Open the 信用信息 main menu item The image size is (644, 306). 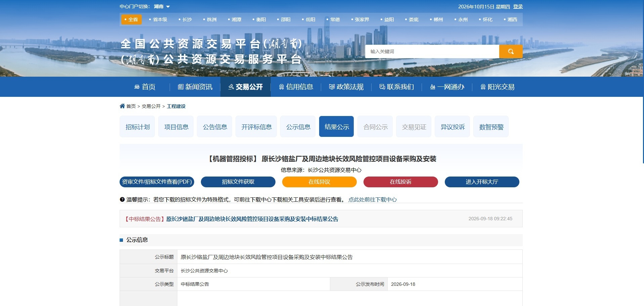[x=296, y=87]
